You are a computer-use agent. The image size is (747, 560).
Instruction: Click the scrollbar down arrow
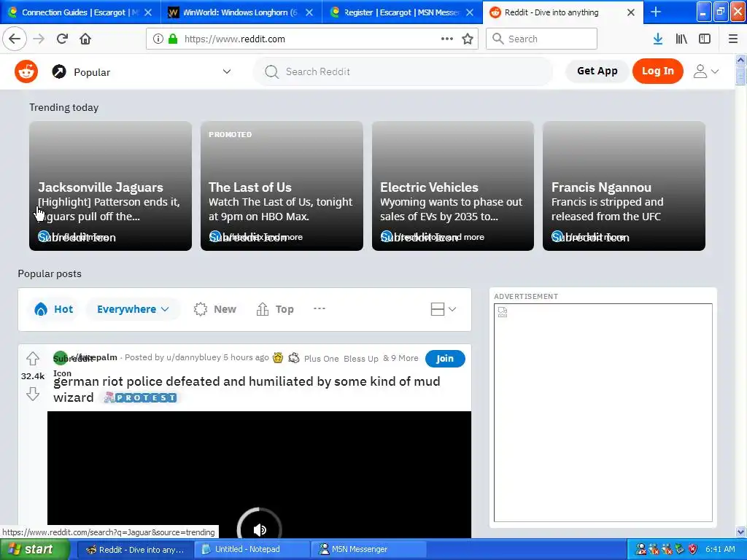coord(740,532)
